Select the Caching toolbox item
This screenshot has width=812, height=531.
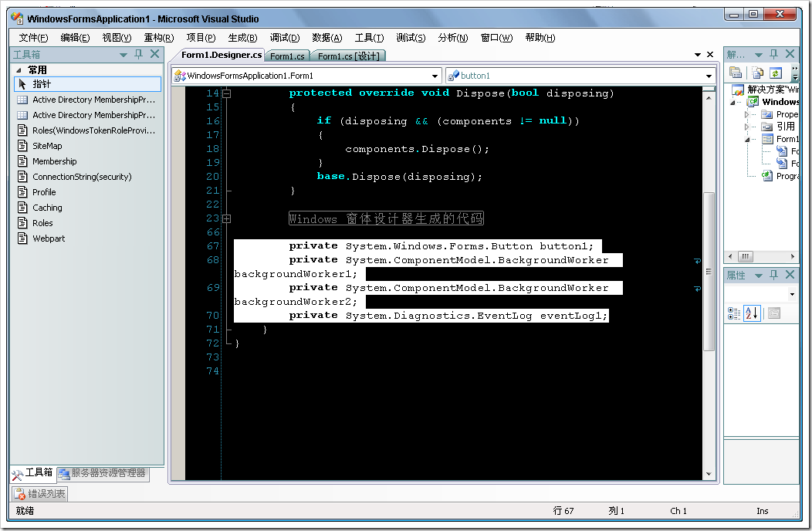point(87,208)
